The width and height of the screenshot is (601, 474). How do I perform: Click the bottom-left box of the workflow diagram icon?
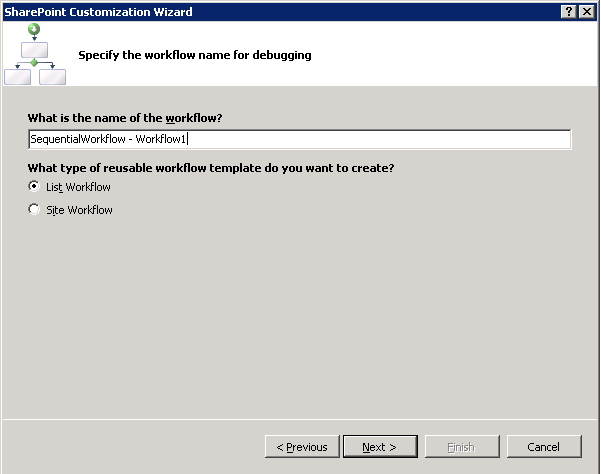pyautogui.click(x=18, y=76)
